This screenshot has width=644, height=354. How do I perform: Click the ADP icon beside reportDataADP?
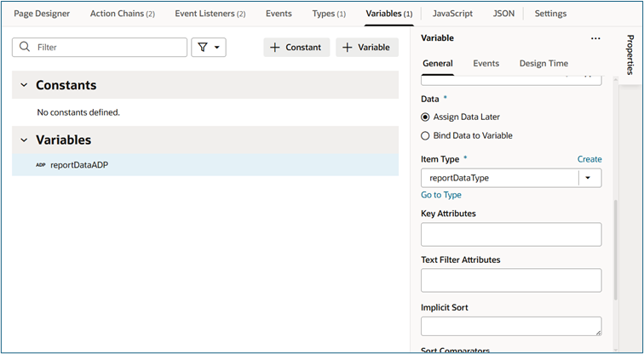(x=41, y=165)
